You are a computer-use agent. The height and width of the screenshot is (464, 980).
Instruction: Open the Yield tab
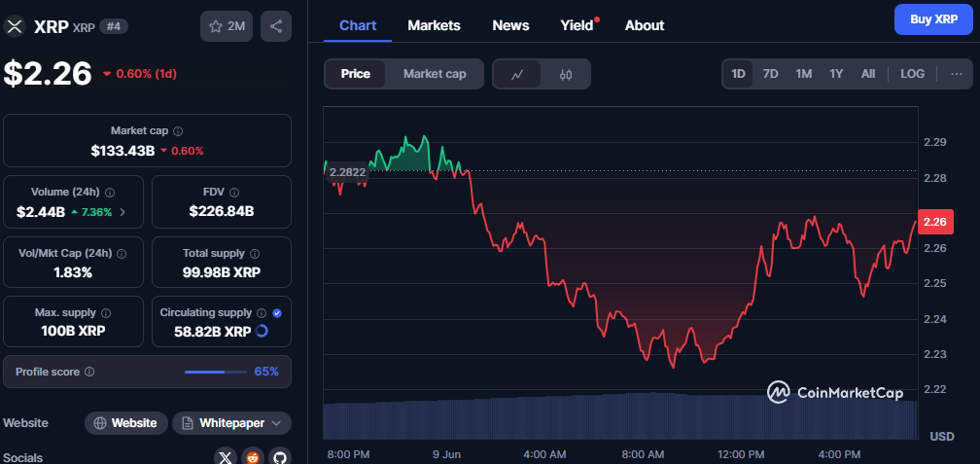pyautogui.click(x=578, y=25)
